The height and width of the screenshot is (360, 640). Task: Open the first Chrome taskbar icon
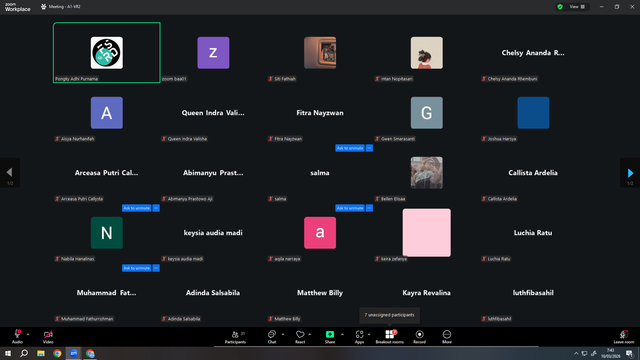57,353
